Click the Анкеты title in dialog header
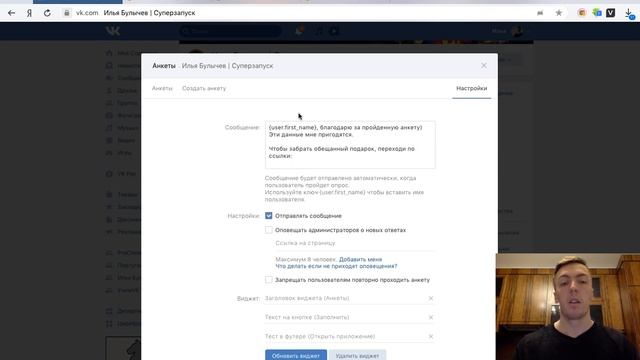The width and height of the screenshot is (640, 360). (x=164, y=66)
